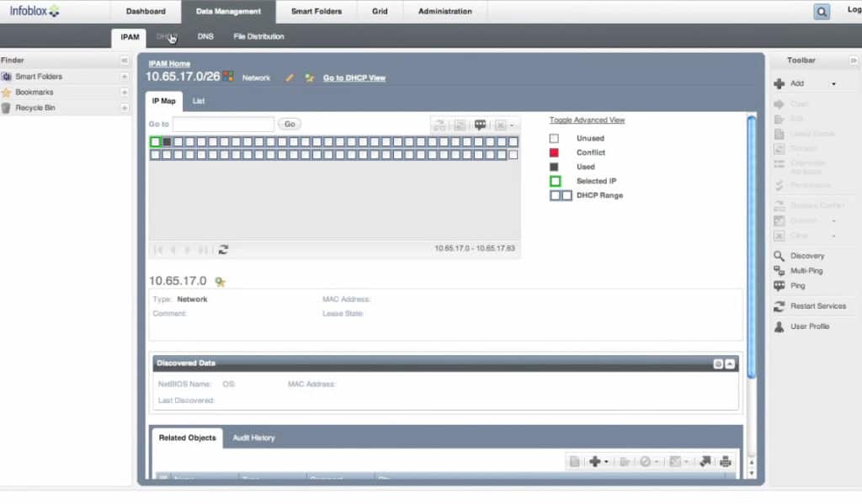Click the document icon in Related Objects toolbar
The width and height of the screenshot is (862, 504).
tap(574, 462)
